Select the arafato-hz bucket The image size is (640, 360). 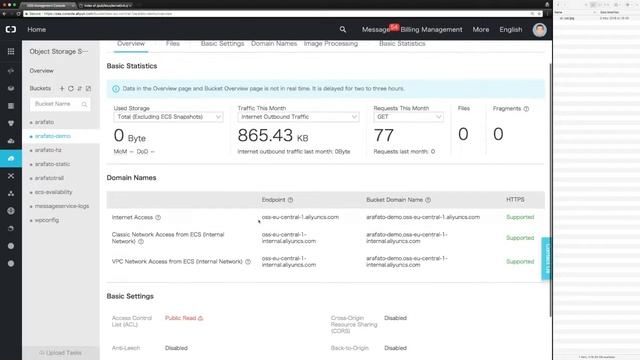click(48, 150)
